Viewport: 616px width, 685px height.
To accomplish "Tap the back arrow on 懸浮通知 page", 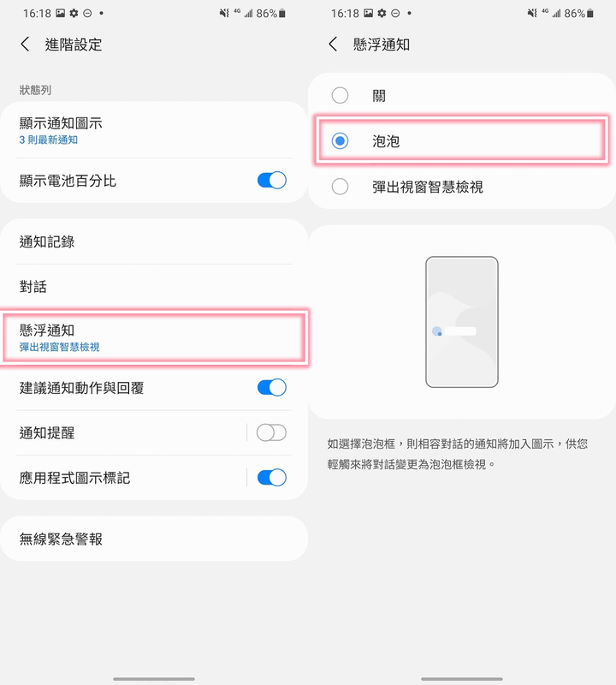I will click(x=333, y=45).
